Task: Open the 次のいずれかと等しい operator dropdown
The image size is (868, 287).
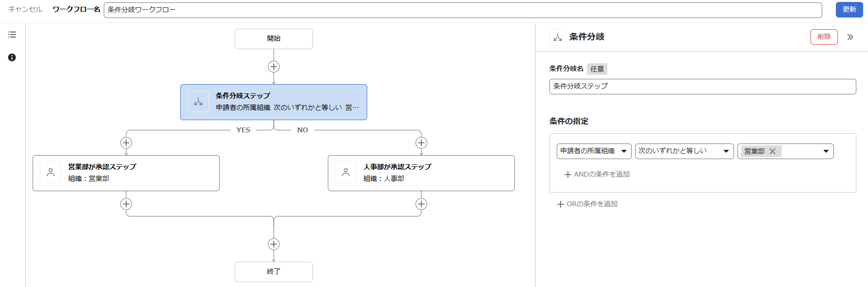Action: (x=684, y=151)
